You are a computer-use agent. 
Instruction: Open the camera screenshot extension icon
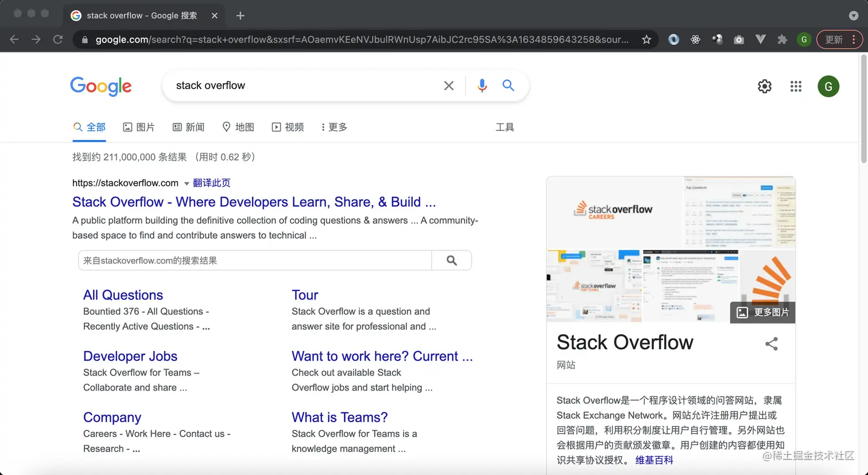(x=739, y=39)
